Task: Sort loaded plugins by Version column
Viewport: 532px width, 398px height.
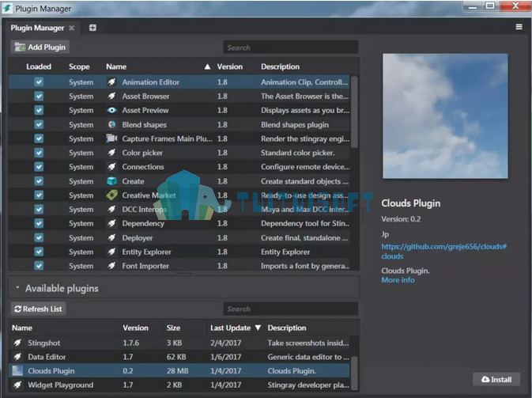Action: tap(230, 66)
